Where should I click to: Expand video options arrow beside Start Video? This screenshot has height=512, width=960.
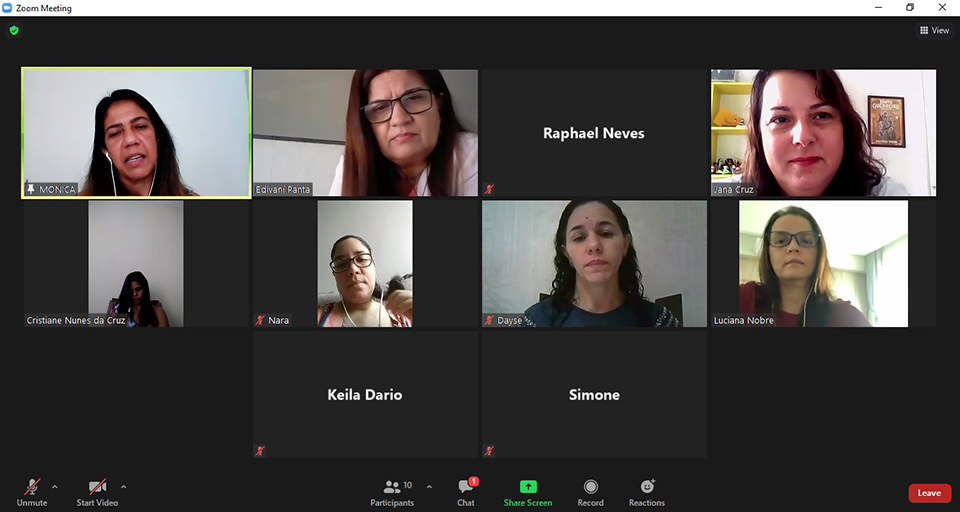click(123, 487)
